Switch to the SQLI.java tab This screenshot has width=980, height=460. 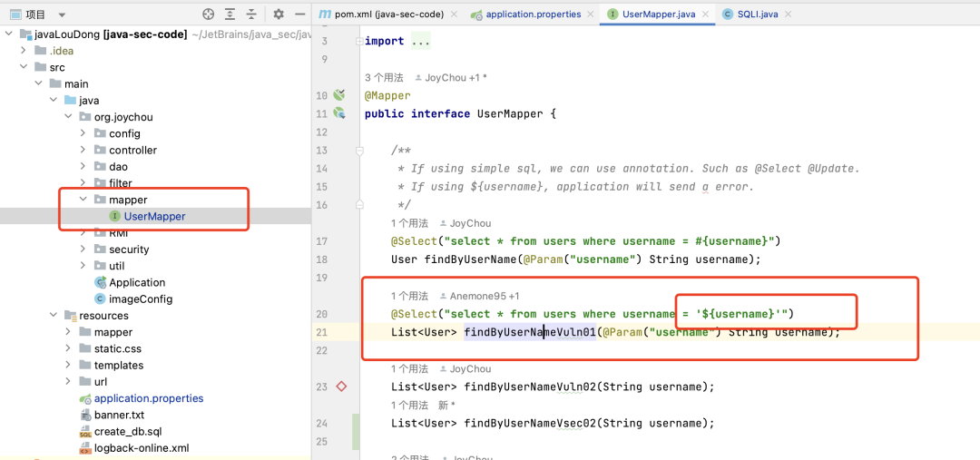pos(750,14)
